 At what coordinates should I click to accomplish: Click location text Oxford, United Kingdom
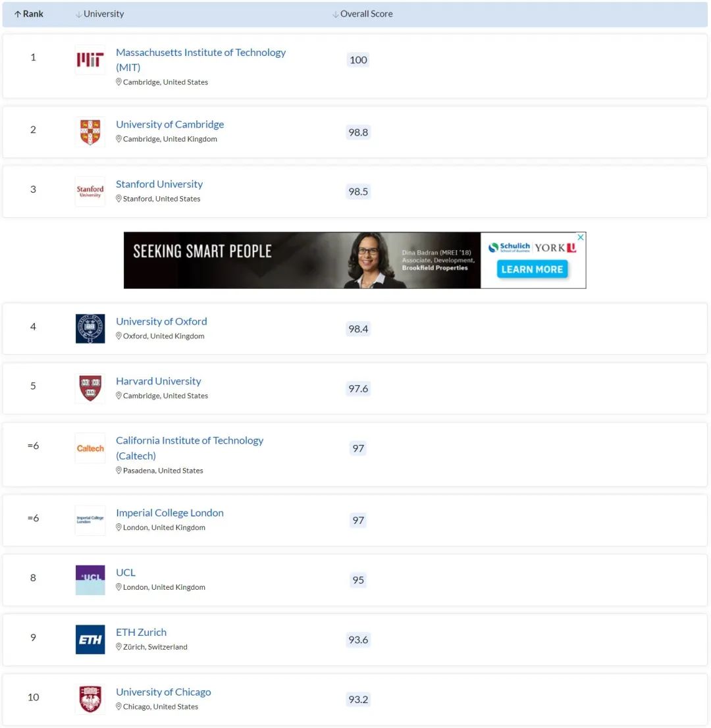pos(163,336)
